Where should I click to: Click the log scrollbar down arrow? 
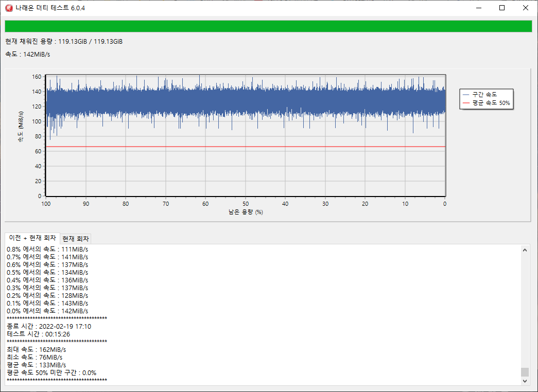[x=525, y=381]
